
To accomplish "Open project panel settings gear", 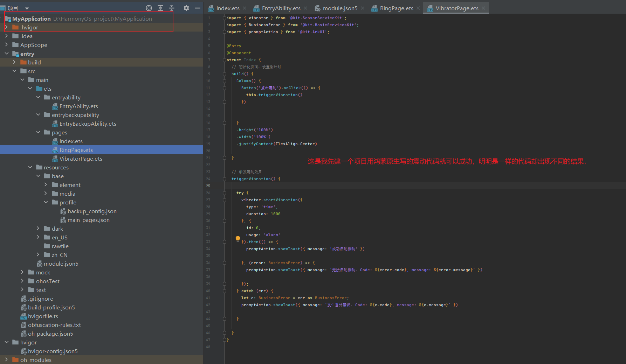I will 186,8.
